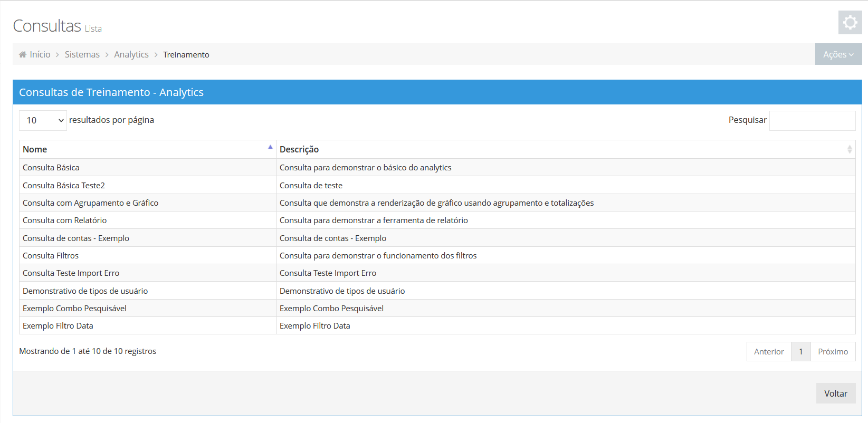Click the Voltar button
The image size is (868, 423).
coord(836,393)
